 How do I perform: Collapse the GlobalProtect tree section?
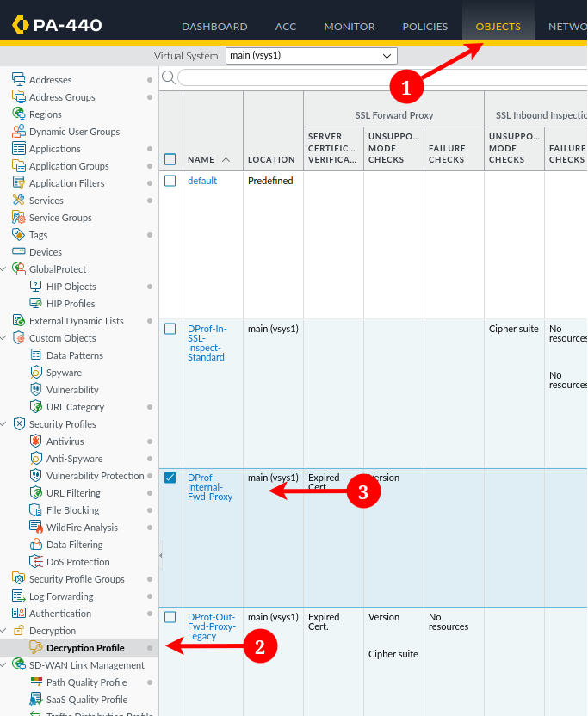5,269
